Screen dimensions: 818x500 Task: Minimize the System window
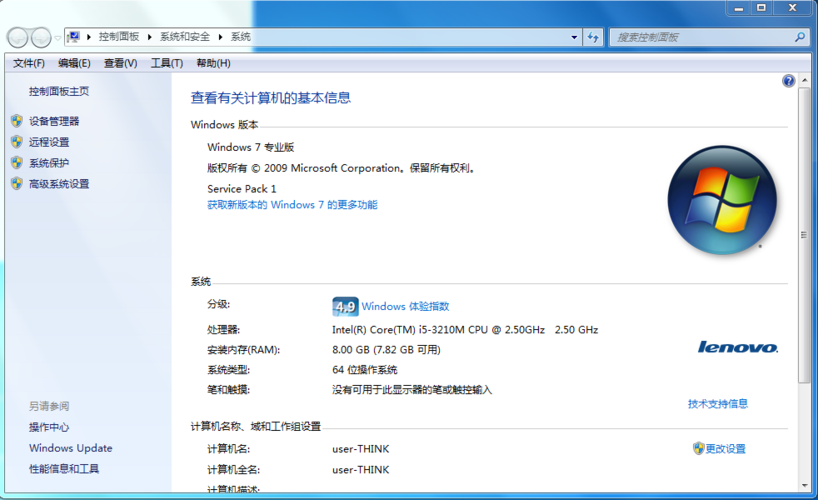click(739, 8)
